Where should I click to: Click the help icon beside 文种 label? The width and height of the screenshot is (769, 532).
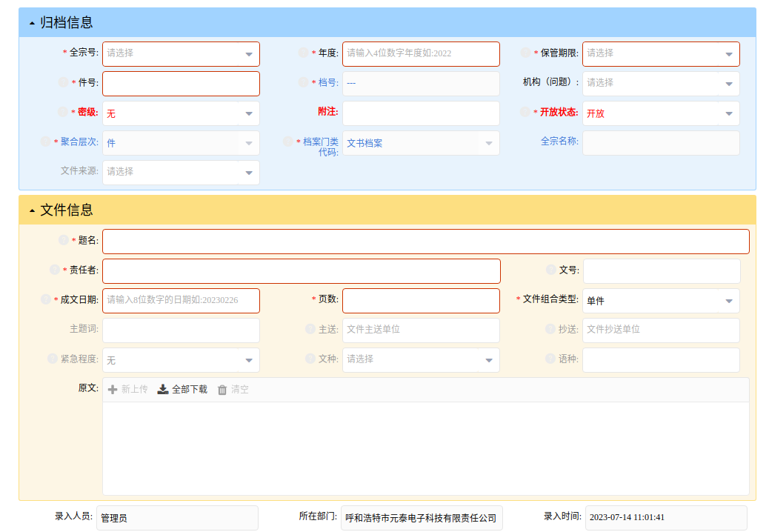click(x=310, y=359)
